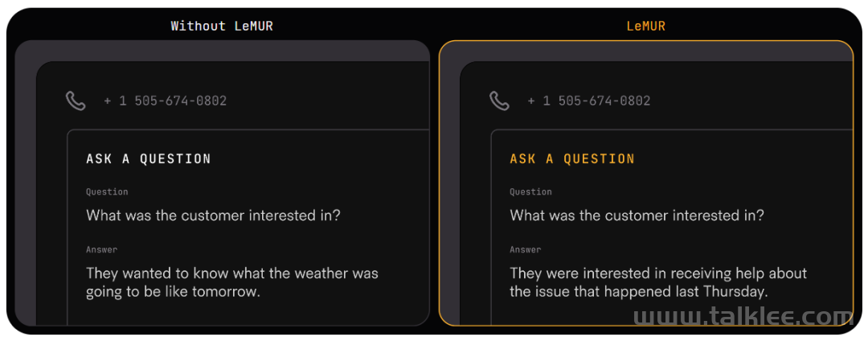Click the gray header strip of the left card
868x341 pixels.
[222, 51]
